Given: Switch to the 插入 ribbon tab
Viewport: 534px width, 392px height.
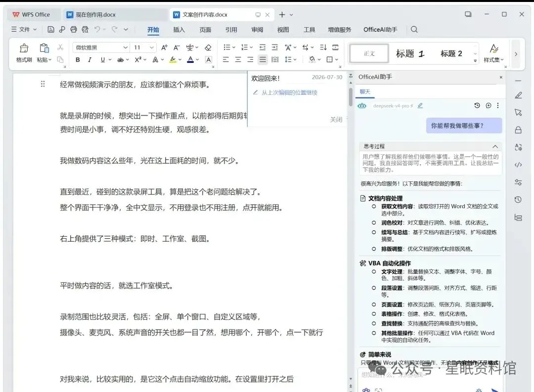Looking at the screenshot, I should tap(179, 30).
